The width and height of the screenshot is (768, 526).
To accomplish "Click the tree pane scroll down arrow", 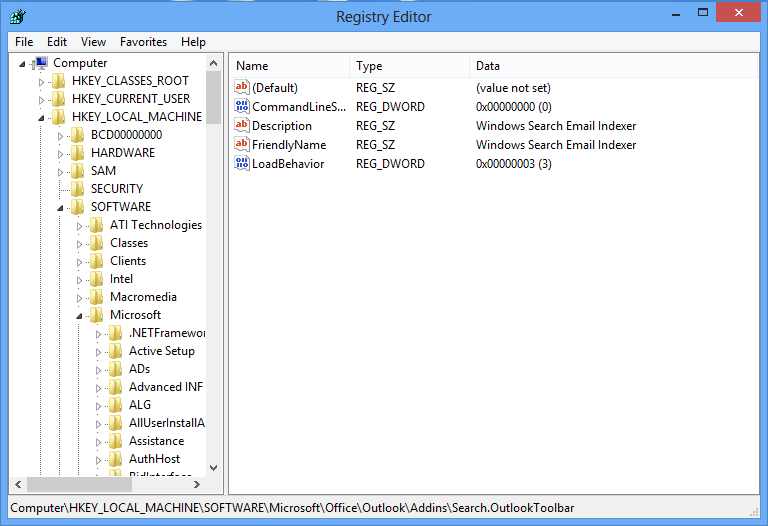I will pos(214,467).
